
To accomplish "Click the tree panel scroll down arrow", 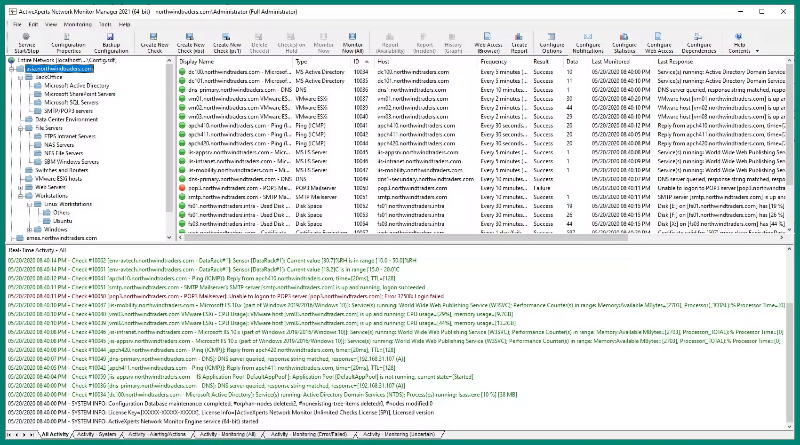I will pos(169,237).
